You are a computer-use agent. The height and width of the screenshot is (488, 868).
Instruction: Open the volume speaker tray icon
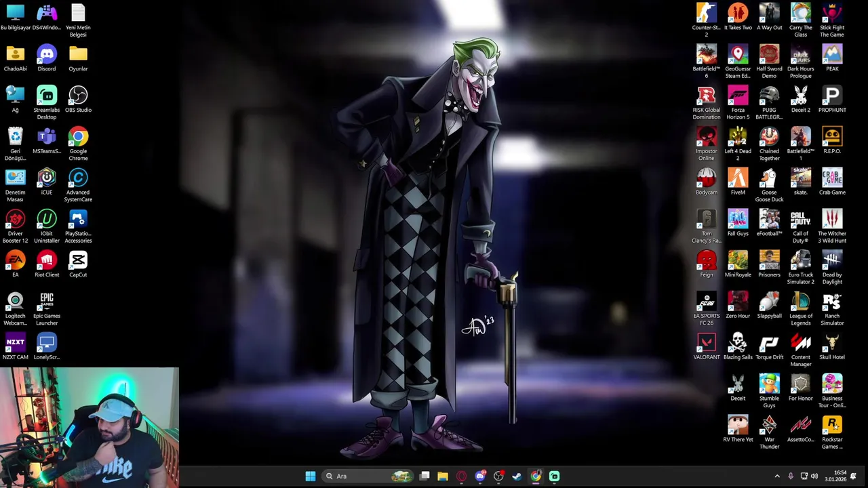coord(814,476)
